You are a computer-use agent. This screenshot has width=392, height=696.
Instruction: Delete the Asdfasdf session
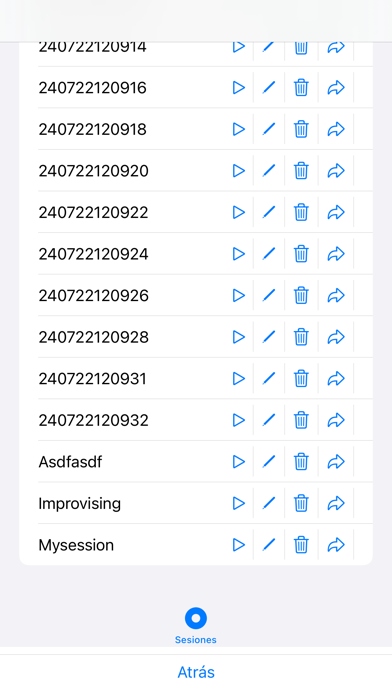pos(301,462)
